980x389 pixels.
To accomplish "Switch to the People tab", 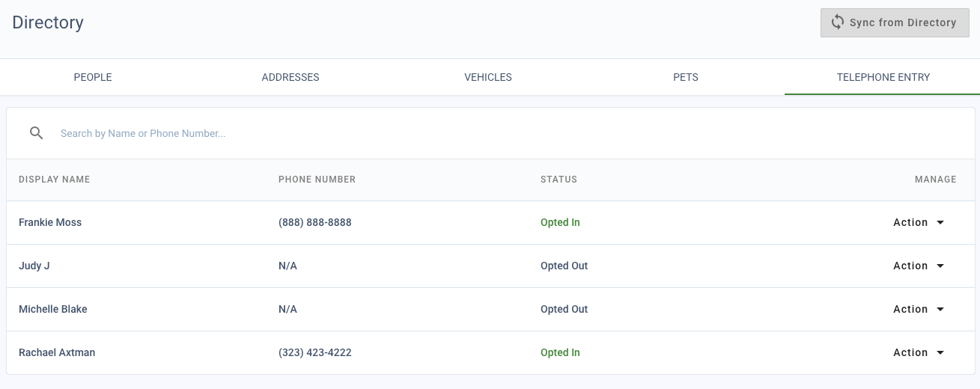I will [x=93, y=77].
